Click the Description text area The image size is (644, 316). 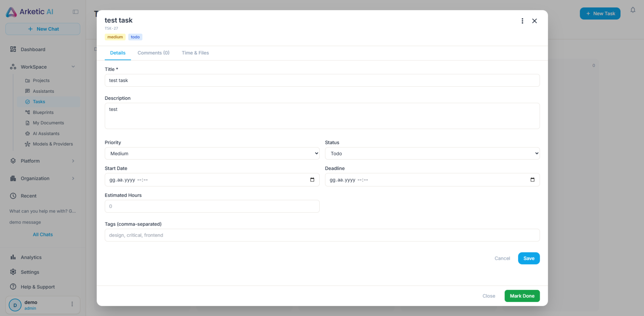[x=322, y=116]
